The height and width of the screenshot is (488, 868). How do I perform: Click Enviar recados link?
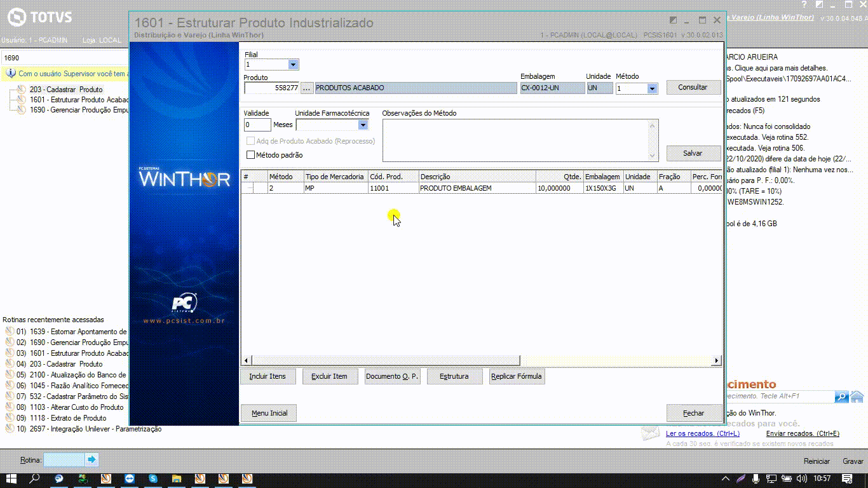(x=803, y=433)
